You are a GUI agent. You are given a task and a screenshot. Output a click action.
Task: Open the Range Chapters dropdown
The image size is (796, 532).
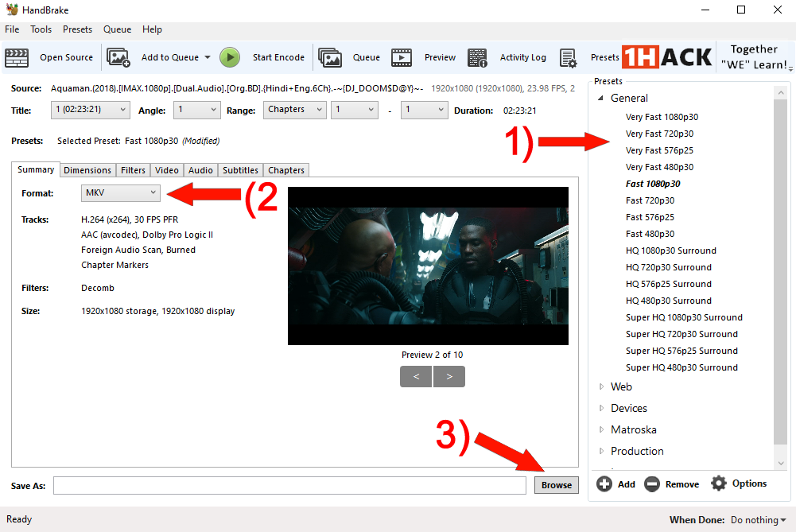[x=294, y=110]
